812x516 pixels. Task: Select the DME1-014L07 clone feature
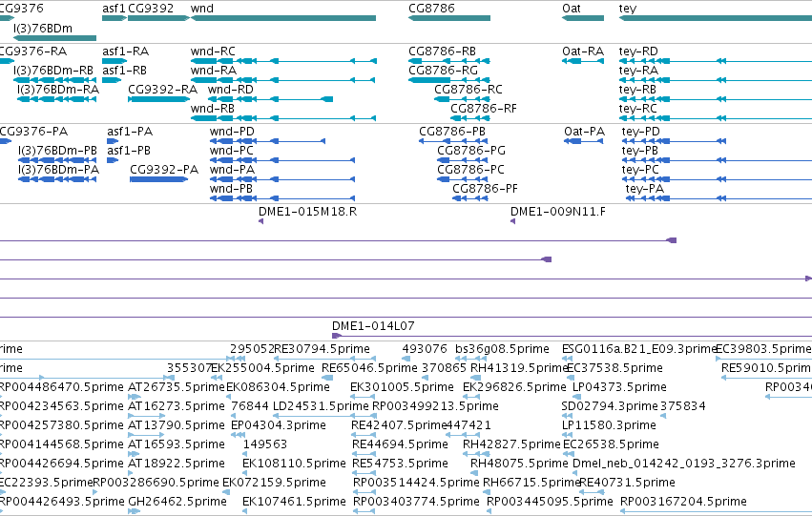572,336
